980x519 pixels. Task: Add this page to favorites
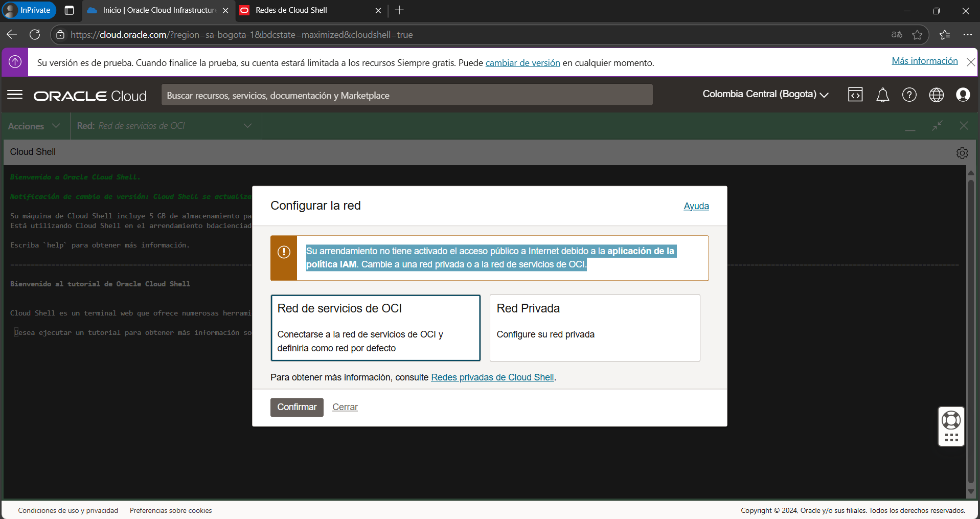click(917, 35)
